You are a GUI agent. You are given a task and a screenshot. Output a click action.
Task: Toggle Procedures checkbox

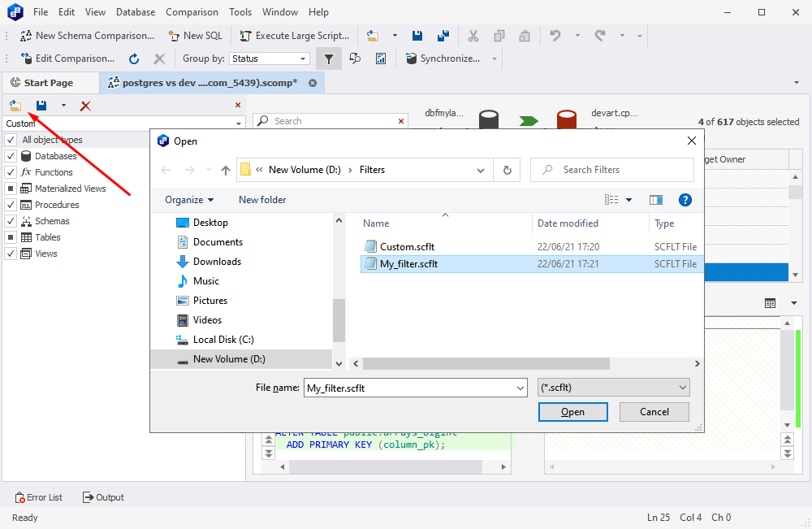click(x=11, y=205)
